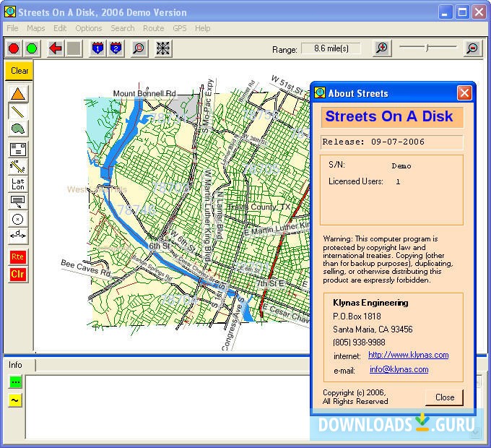The width and height of the screenshot is (491, 448).
Task: Click the red Clr route button
Action: (18, 275)
